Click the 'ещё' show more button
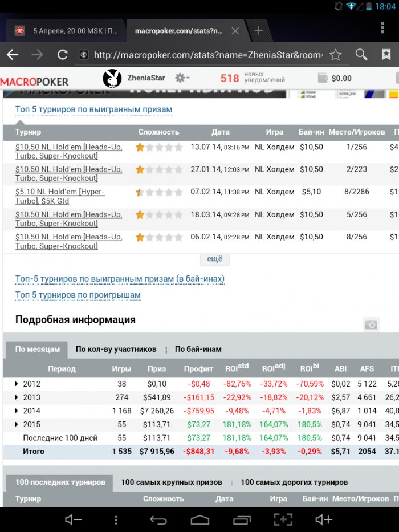Viewport: 399px width, 532px height. 214,259
